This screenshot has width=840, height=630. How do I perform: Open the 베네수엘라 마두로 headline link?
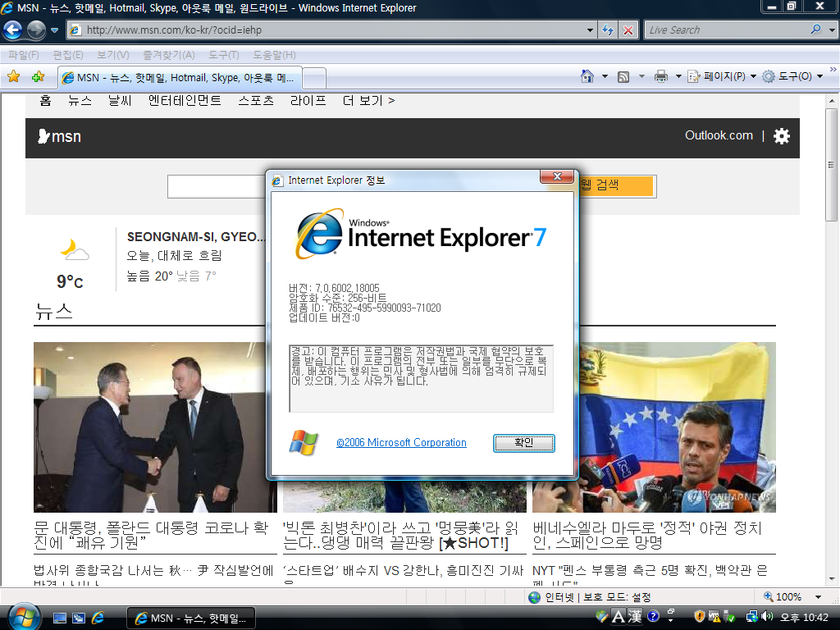[647, 535]
